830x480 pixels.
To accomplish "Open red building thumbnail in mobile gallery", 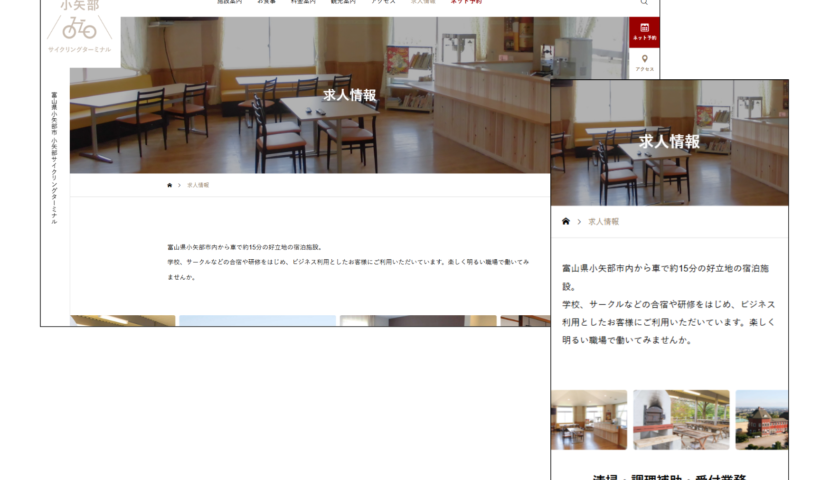I will coord(762,419).
